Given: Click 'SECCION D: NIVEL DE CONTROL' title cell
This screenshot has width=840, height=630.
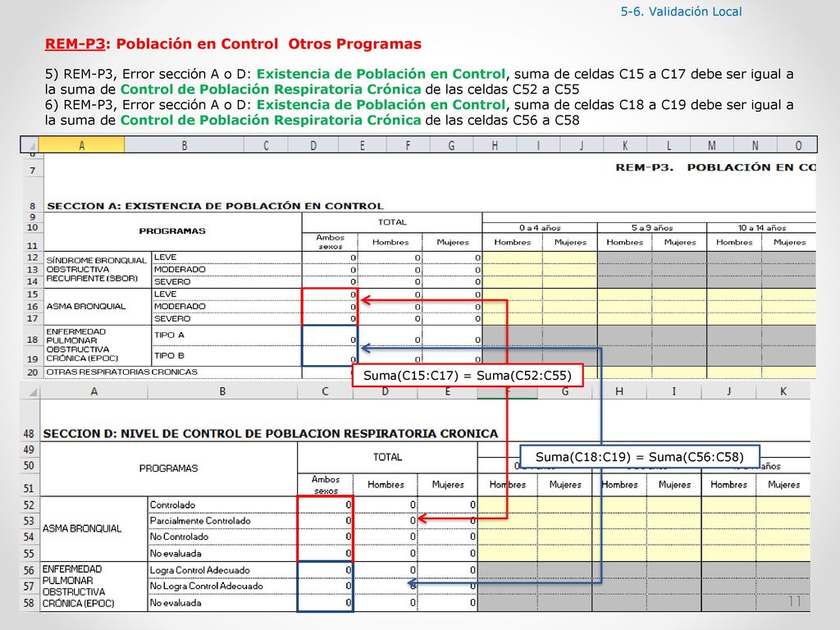Looking at the screenshot, I should pyautogui.click(x=271, y=433).
